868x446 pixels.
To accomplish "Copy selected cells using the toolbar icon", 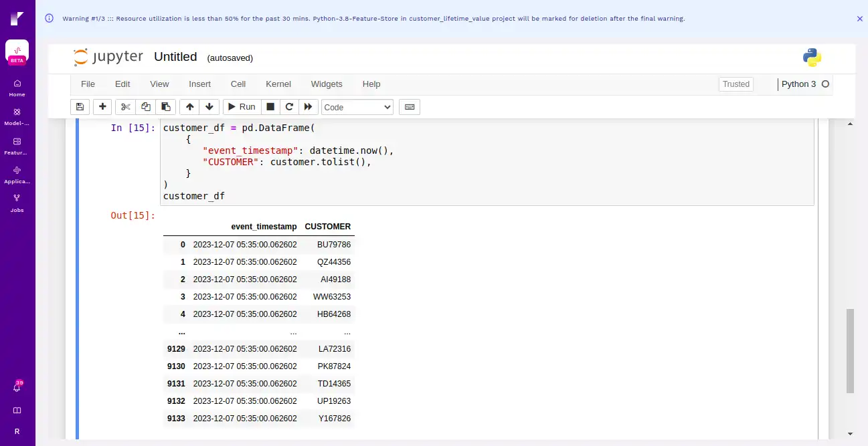I will [x=145, y=107].
